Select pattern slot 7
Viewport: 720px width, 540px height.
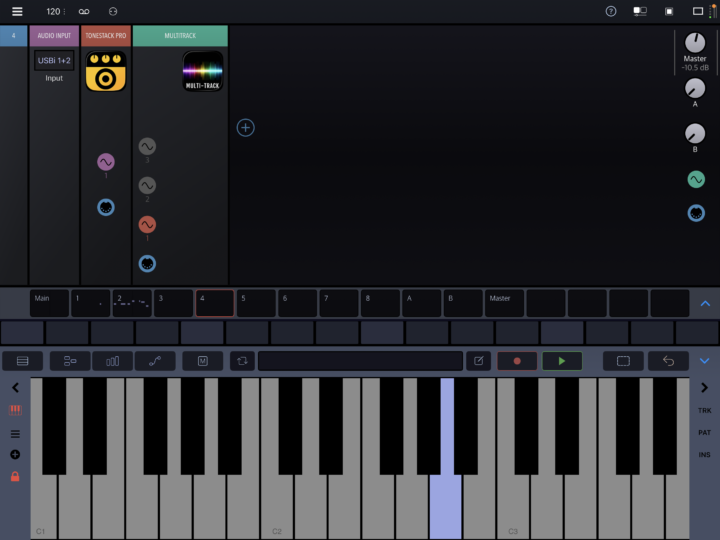[339, 303]
